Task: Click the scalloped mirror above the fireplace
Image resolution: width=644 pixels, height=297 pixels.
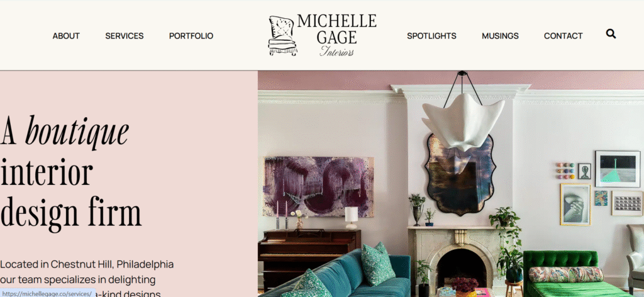Action: [460, 174]
